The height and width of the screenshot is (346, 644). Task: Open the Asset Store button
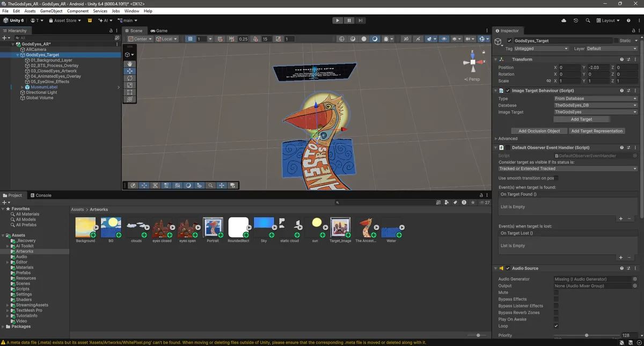[65, 20]
